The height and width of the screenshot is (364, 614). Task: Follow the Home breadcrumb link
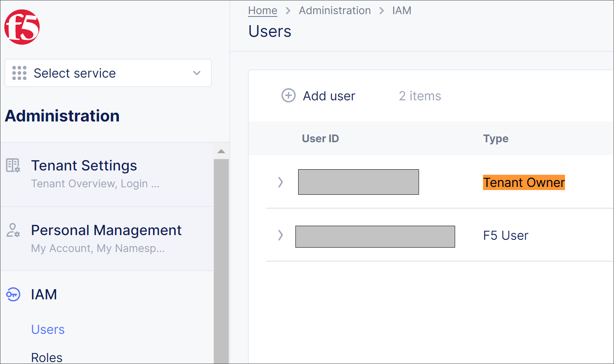[x=262, y=11]
